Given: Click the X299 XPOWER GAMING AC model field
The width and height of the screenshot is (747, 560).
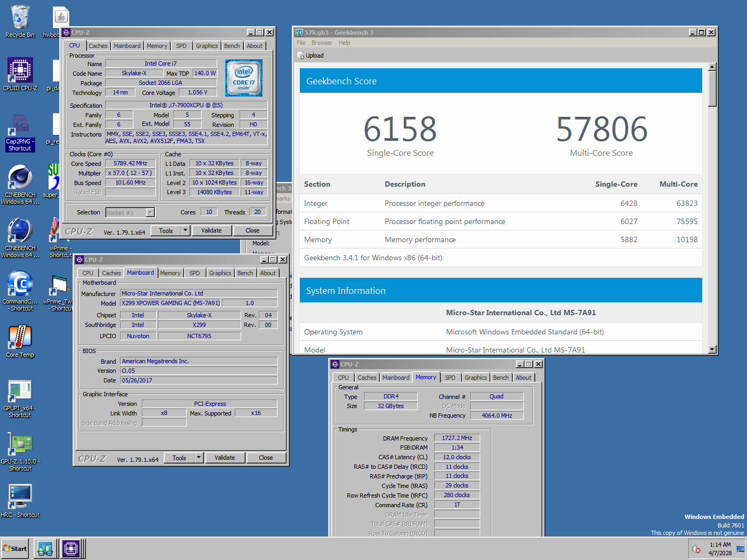Looking at the screenshot, I should (171, 303).
